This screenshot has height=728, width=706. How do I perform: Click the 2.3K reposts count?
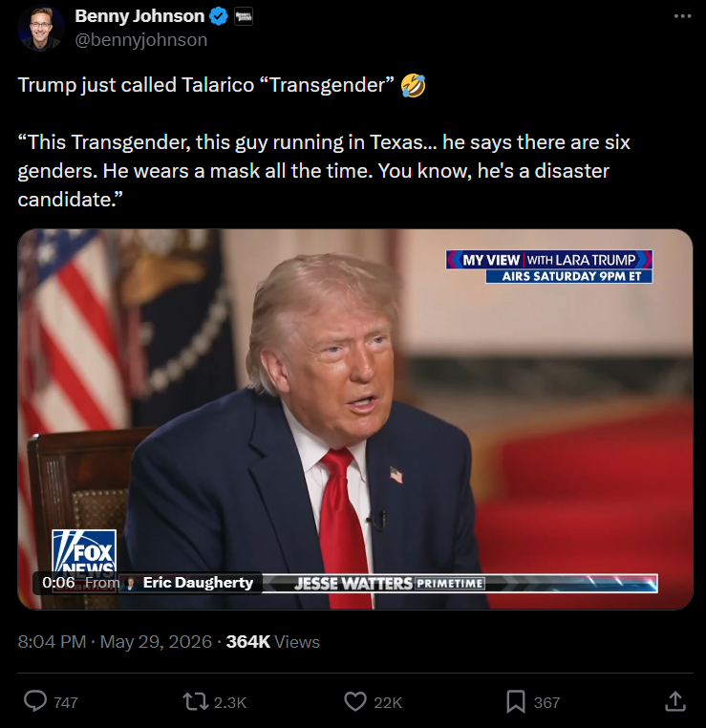230,702
